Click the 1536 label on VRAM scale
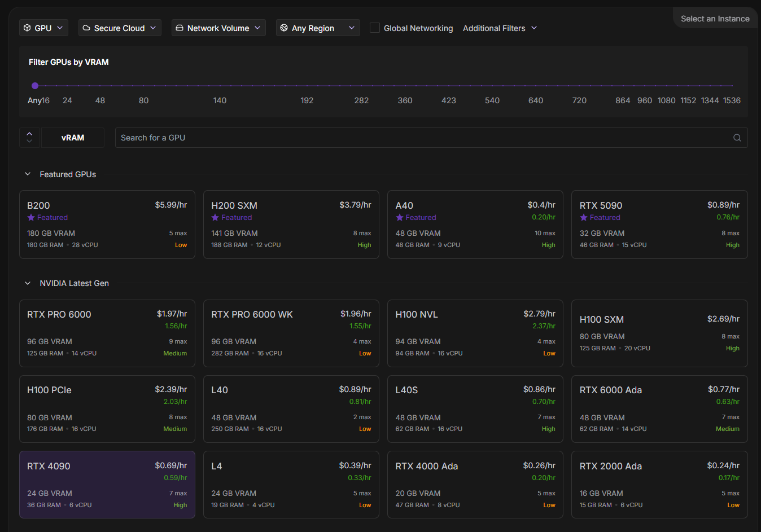Screen dimensions: 761x532 732,100
